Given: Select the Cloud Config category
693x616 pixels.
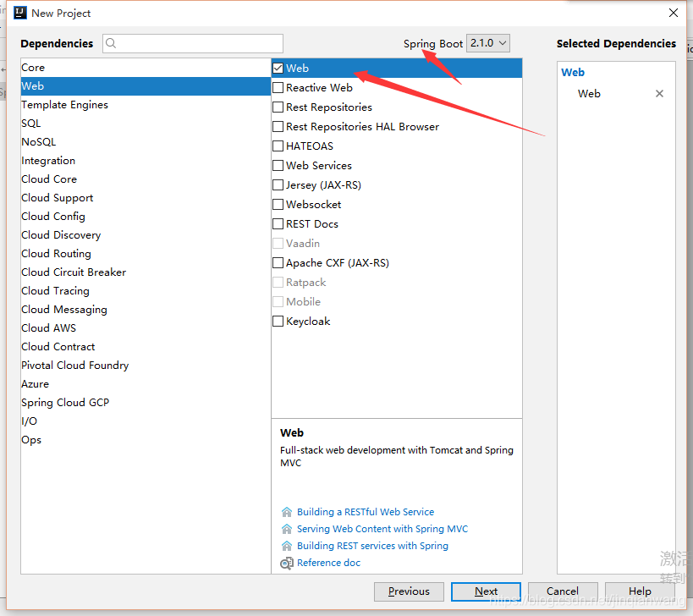Looking at the screenshot, I should tap(146, 216).
